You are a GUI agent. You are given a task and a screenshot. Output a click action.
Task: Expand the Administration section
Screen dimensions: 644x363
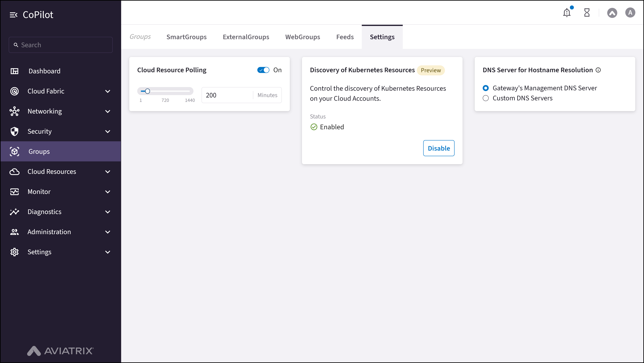click(108, 232)
